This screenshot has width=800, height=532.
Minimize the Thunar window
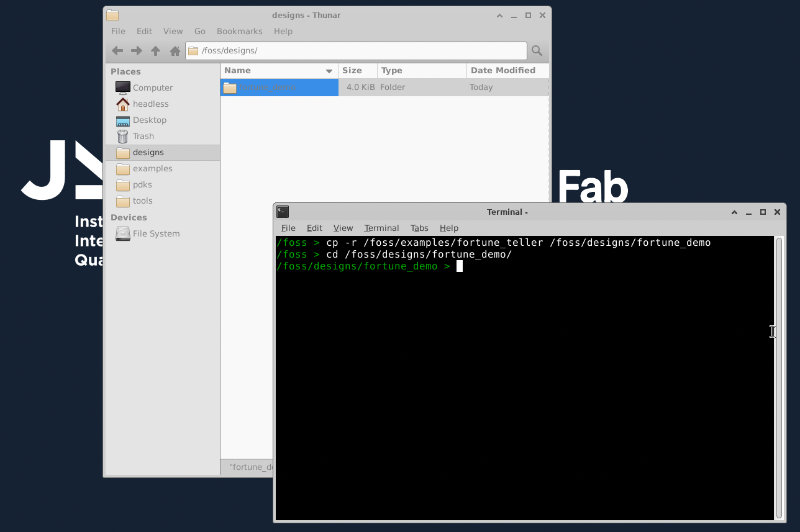tap(514, 16)
